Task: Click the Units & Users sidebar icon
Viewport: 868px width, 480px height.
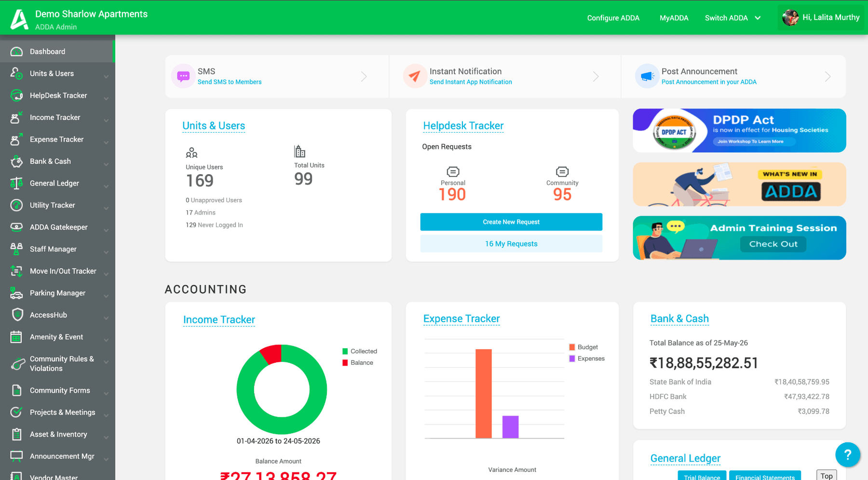Action: click(16, 73)
